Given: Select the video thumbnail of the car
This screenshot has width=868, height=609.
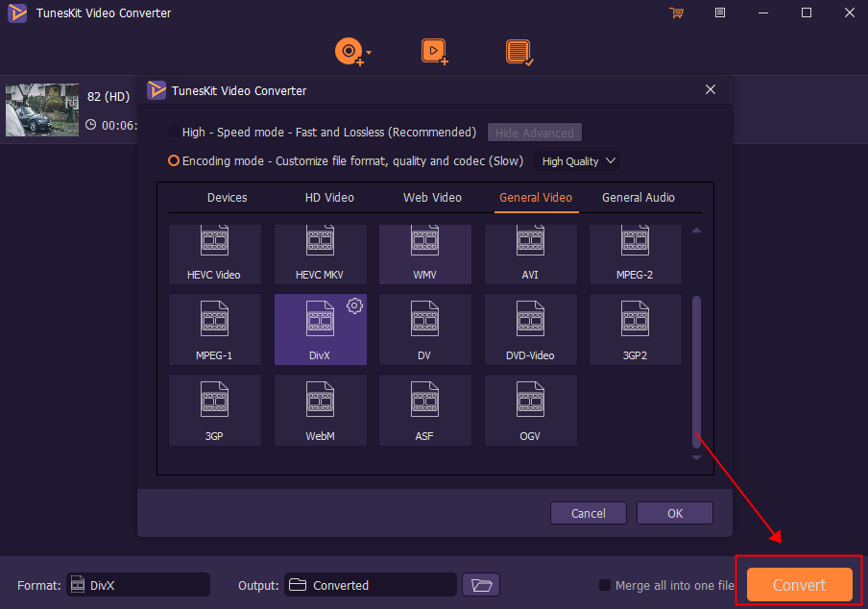Looking at the screenshot, I should click(x=42, y=110).
